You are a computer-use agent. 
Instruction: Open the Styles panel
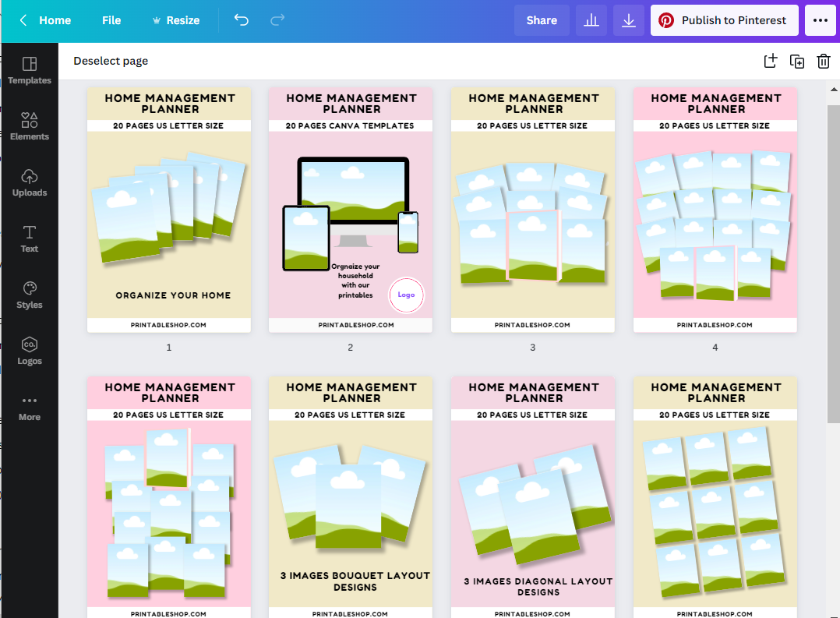(x=30, y=295)
